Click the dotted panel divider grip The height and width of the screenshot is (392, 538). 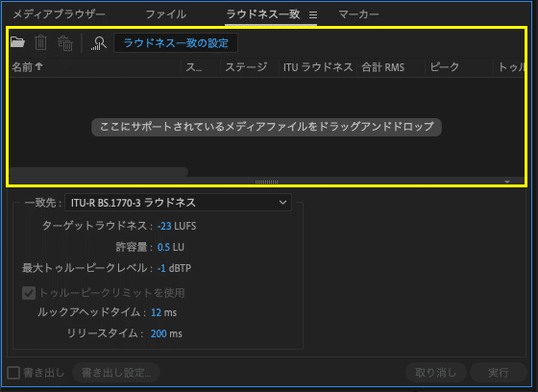point(267,182)
